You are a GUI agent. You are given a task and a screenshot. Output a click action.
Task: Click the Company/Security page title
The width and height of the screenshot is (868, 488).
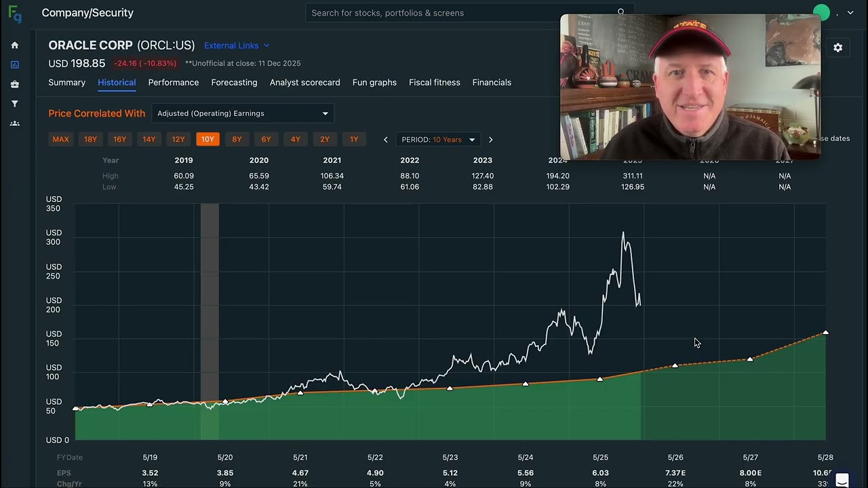coord(87,13)
